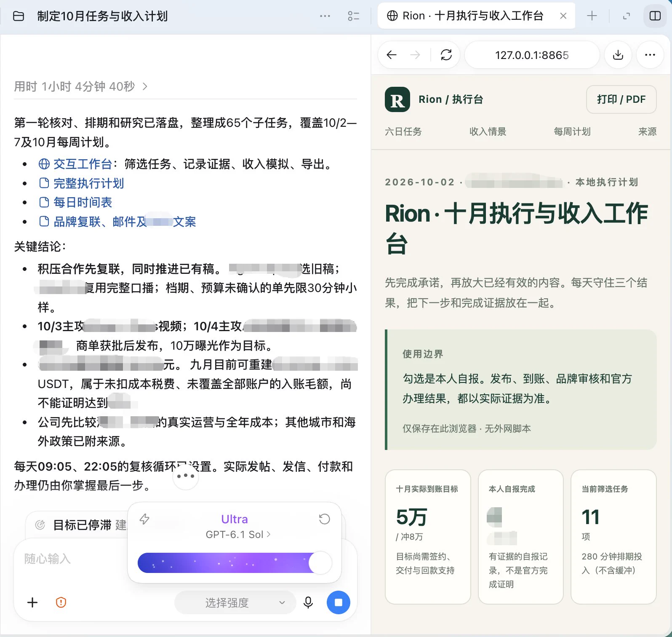Click the plus attachment button

32,602
